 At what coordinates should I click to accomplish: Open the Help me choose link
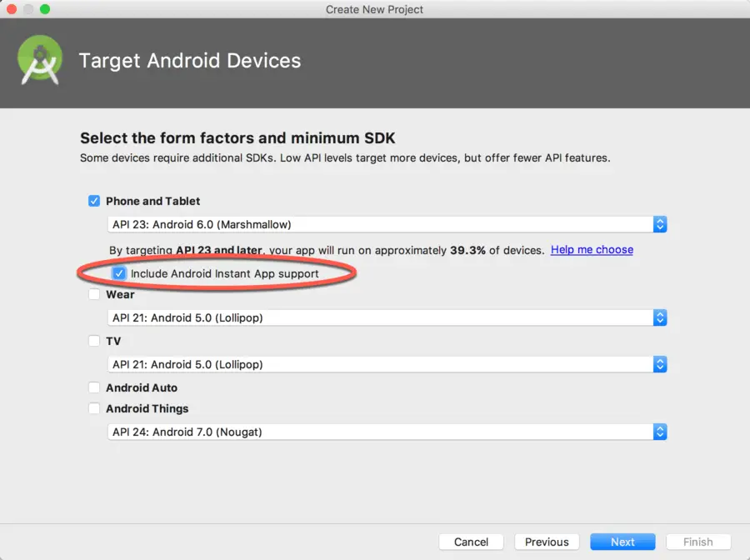pos(592,250)
